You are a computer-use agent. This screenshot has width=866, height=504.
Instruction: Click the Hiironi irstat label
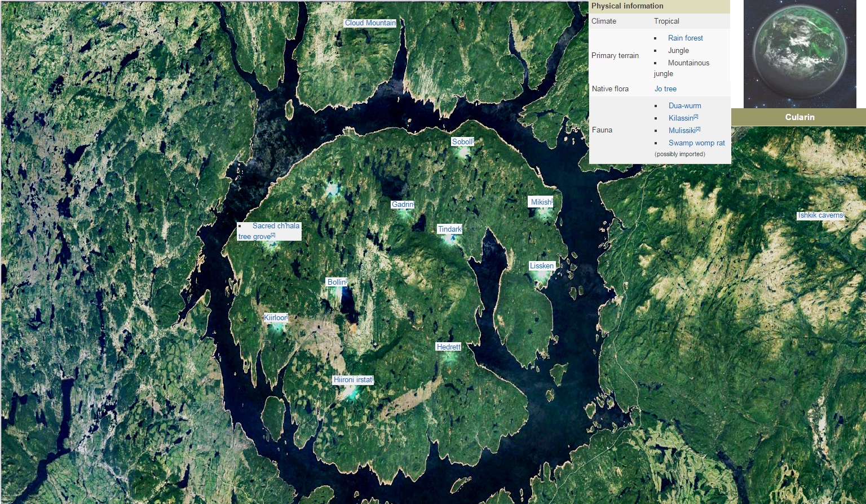[352, 380]
